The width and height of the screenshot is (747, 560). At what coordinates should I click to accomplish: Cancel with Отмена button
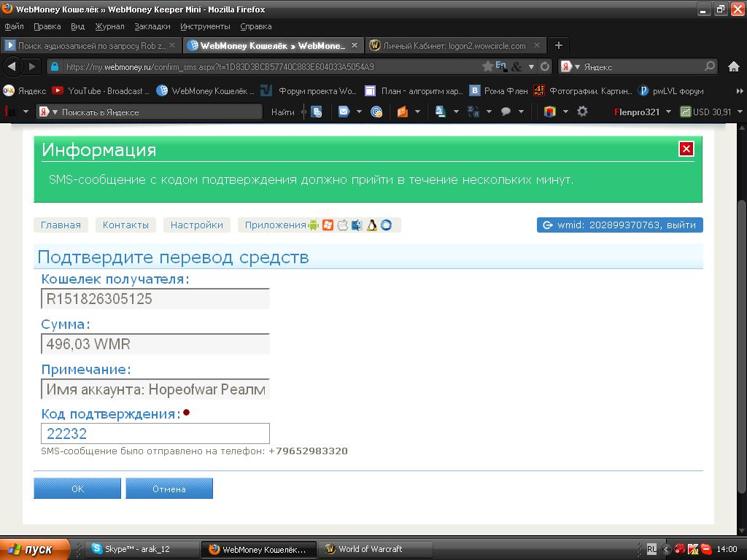[x=169, y=489]
